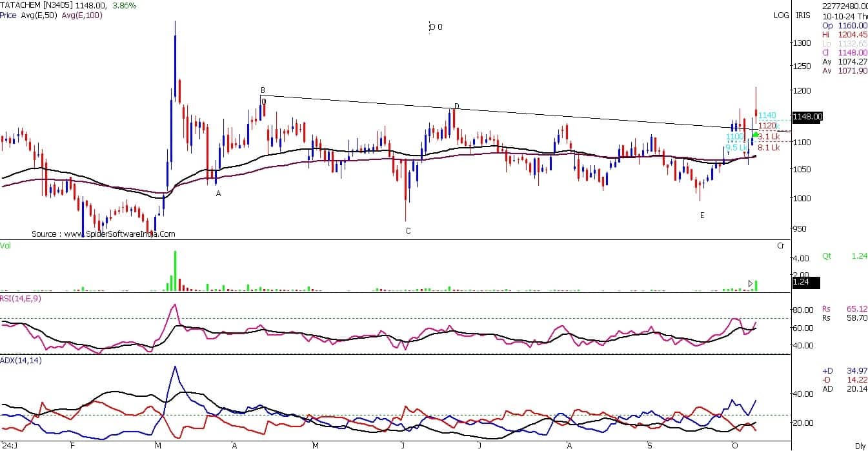Toggle the IRIS label at top right

pos(803,15)
